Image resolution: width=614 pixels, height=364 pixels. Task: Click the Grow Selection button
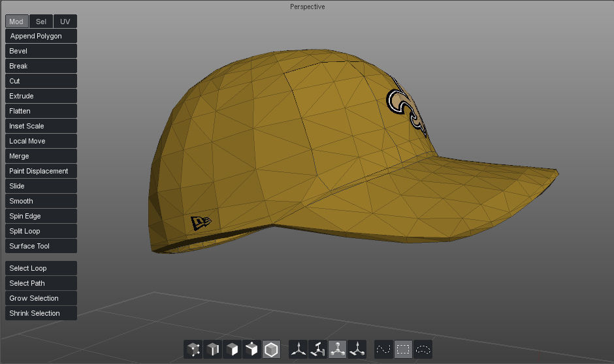tap(41, 298)
